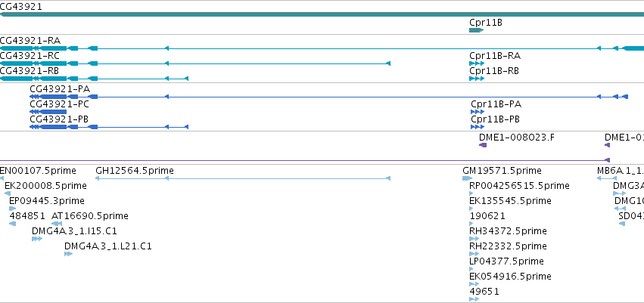Open the Cpr11B-RB label
This screenshot has width=644, height=303.
coord(494,70)
